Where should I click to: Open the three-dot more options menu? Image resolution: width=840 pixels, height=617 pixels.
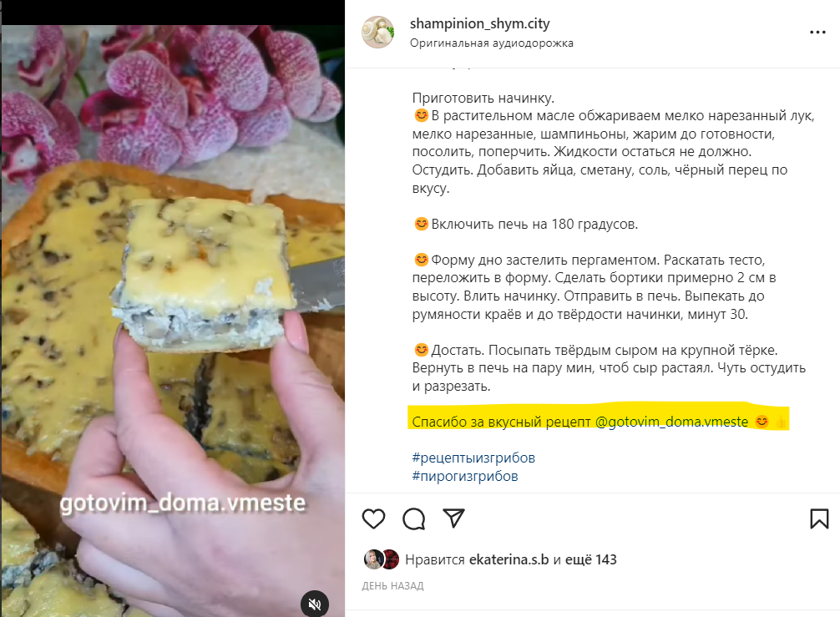tap(817, 33)
